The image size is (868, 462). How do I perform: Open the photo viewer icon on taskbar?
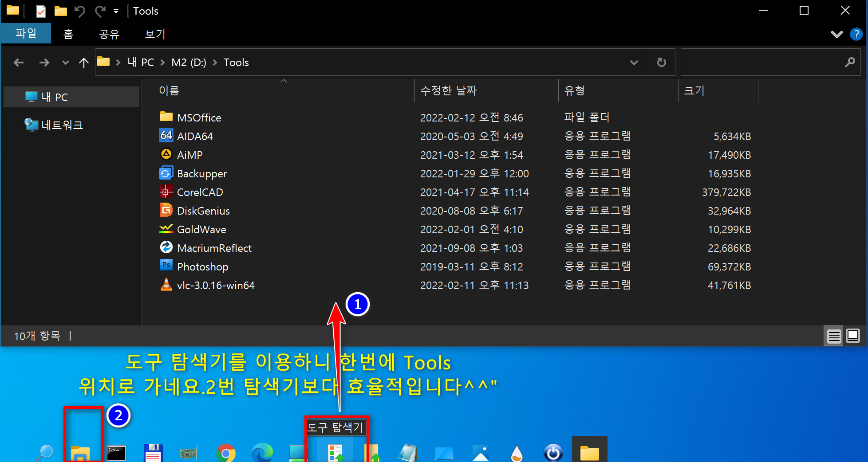click(481, 453)
